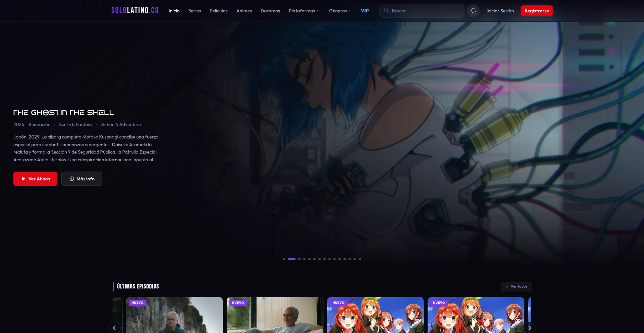
Task: Show next episodes with the right arrow
Action: pos(529,328)
